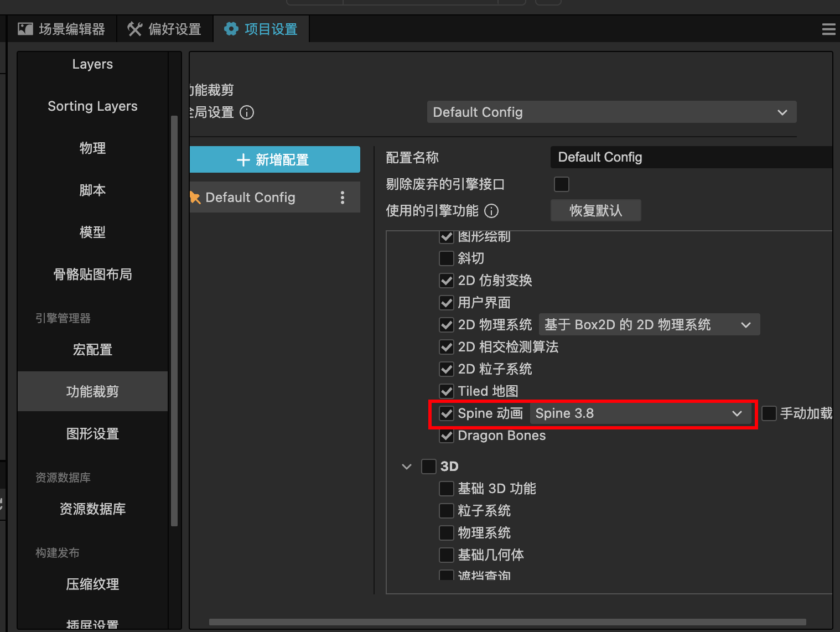Click the 新增配置 button
The image size is (840, 632).
[x=274, y=159]
